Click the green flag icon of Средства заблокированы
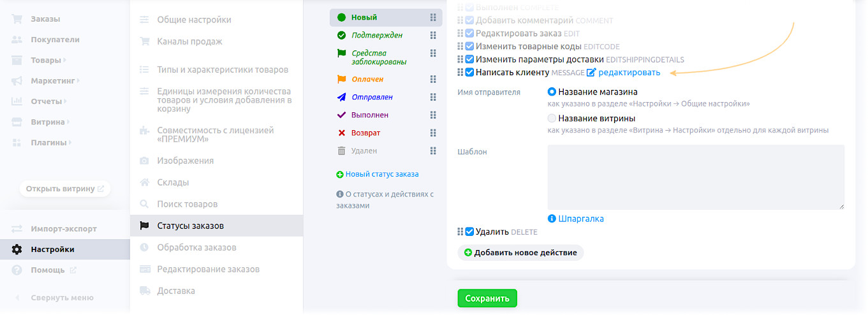The height and width of the screenshot is (315, 868). 341,54
